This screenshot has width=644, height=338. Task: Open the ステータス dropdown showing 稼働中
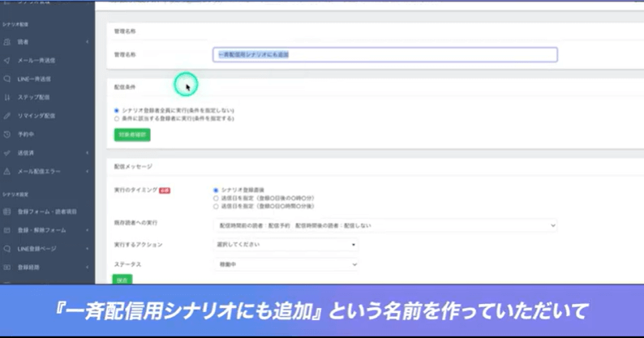(x=286, y=263)
